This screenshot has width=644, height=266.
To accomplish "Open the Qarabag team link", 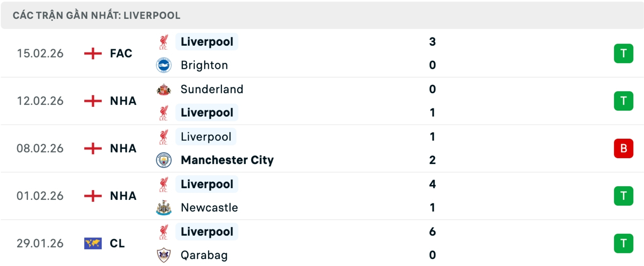I will [x=204, y=255].
